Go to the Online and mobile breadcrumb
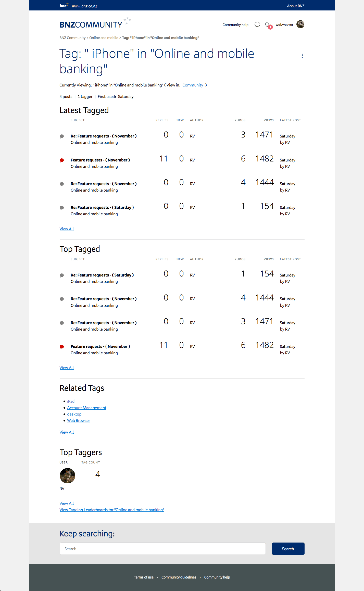 point(104,38)
